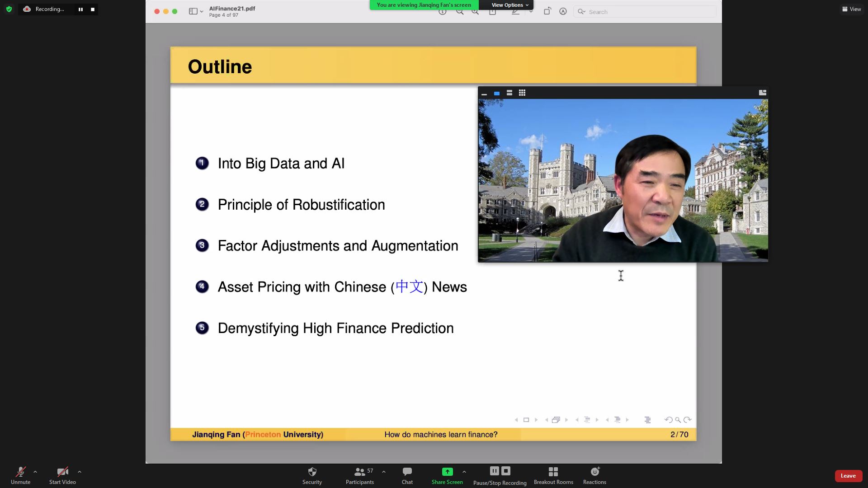Open the Reactions menu
The width and height of the screenshot is (868, 488).
pyautogui.click(x=594, y=475)
